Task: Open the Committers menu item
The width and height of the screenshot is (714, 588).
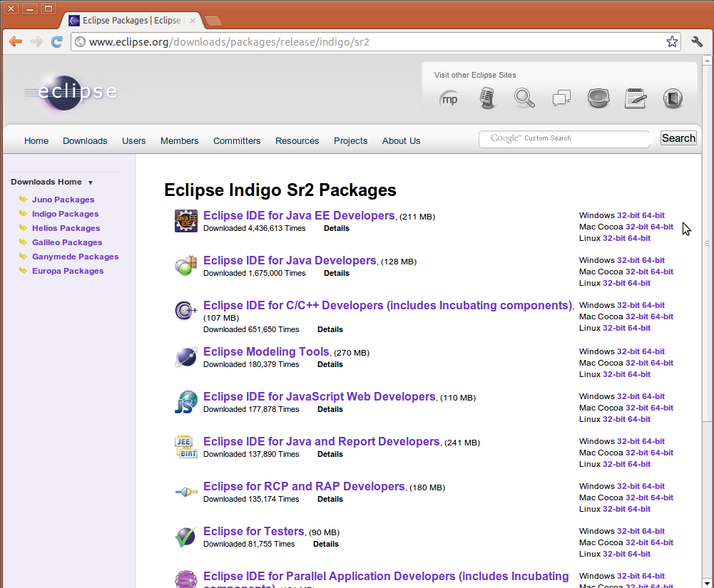Action: pos(237,141)
